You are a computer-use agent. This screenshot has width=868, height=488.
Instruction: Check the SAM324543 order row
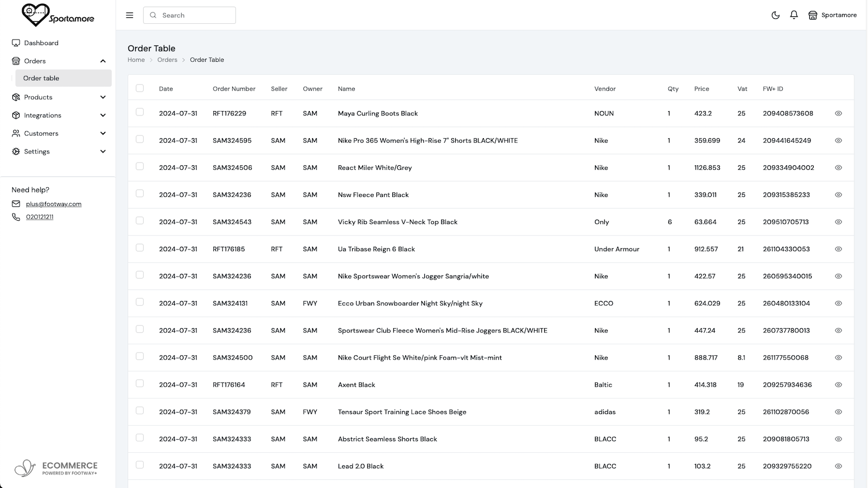140,221
